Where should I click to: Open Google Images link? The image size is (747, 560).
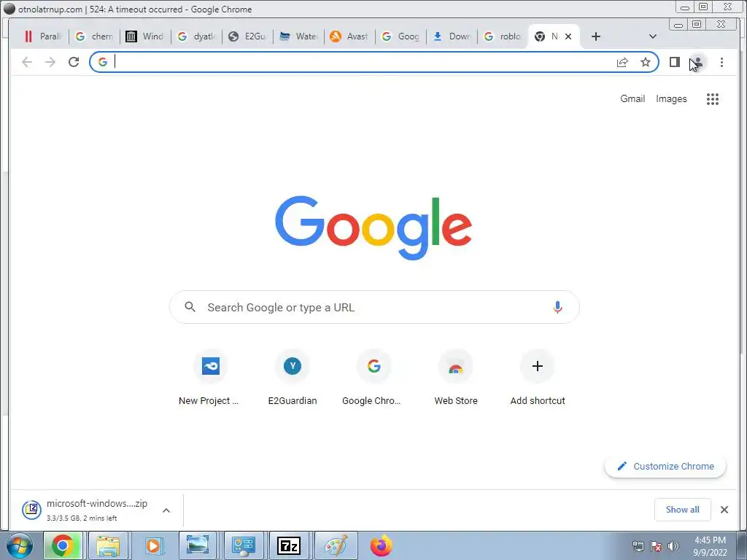coord(671,98)
